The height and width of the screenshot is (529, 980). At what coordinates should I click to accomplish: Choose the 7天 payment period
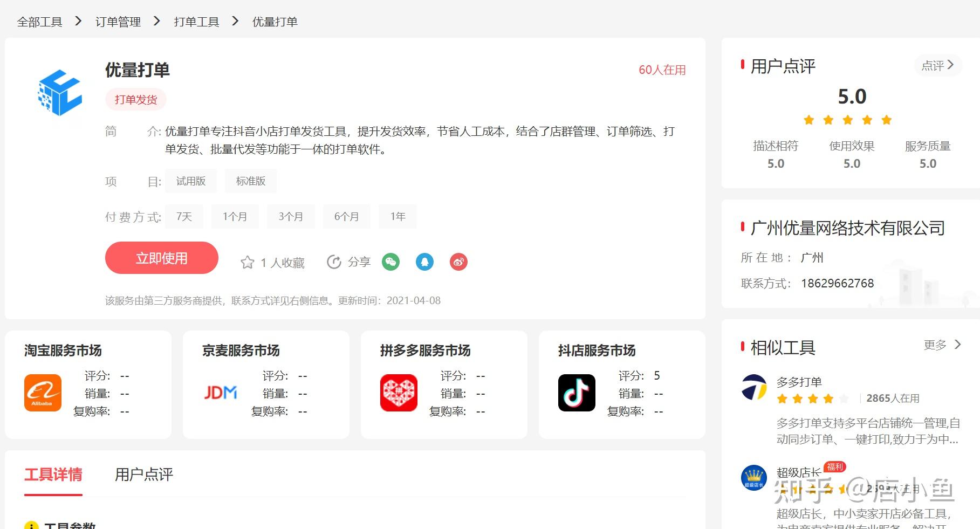[184, 217]
